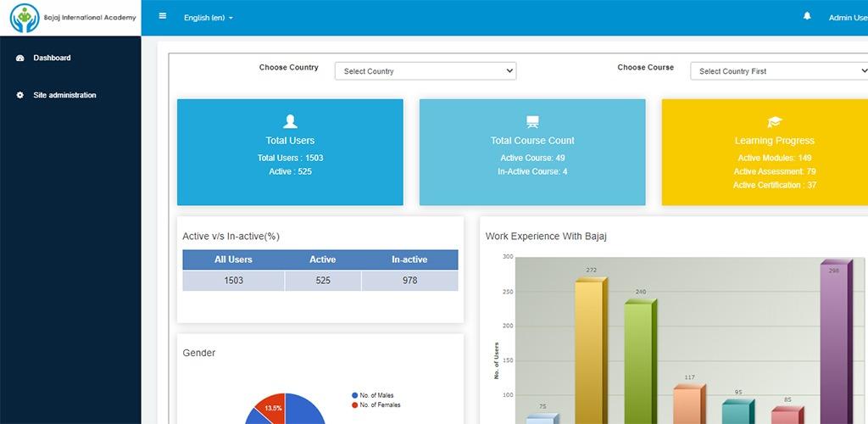
Task: Click the All Users table header
Action: tap(234, 259)
